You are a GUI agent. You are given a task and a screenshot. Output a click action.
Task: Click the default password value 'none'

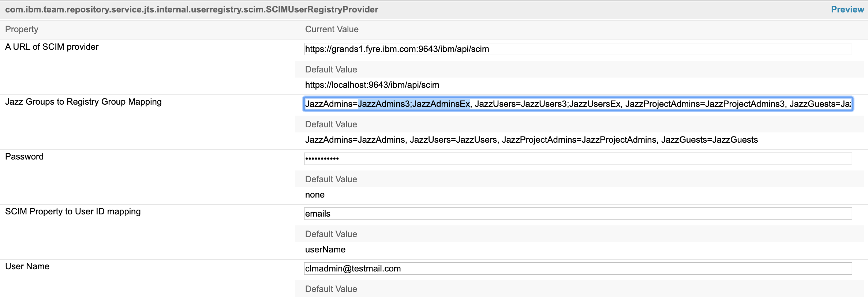coord(315,195)
